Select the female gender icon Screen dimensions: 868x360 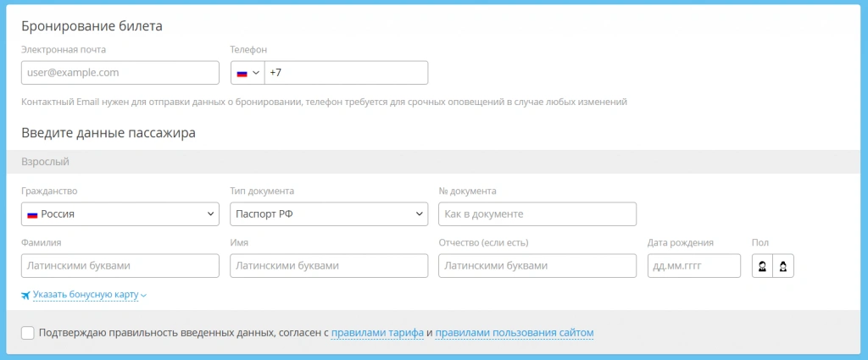(x=783, y=266)
